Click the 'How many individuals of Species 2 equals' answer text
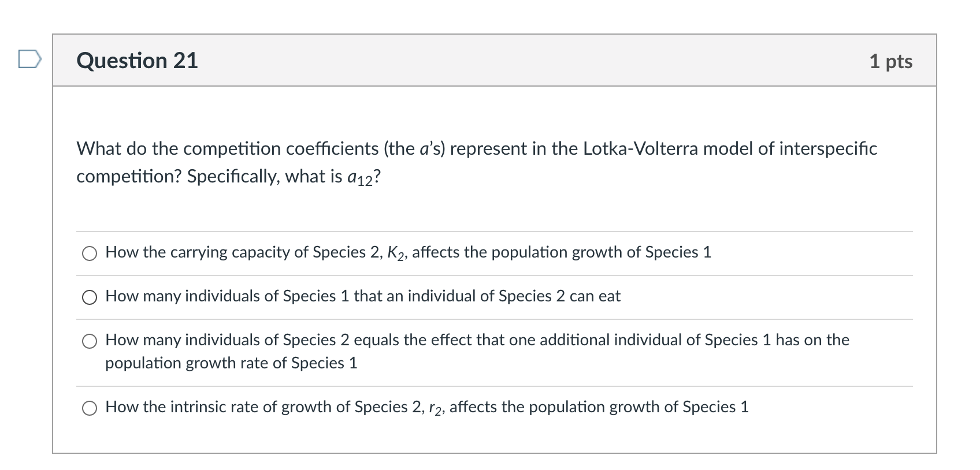The image size is (980, 470). pos(477,340)
